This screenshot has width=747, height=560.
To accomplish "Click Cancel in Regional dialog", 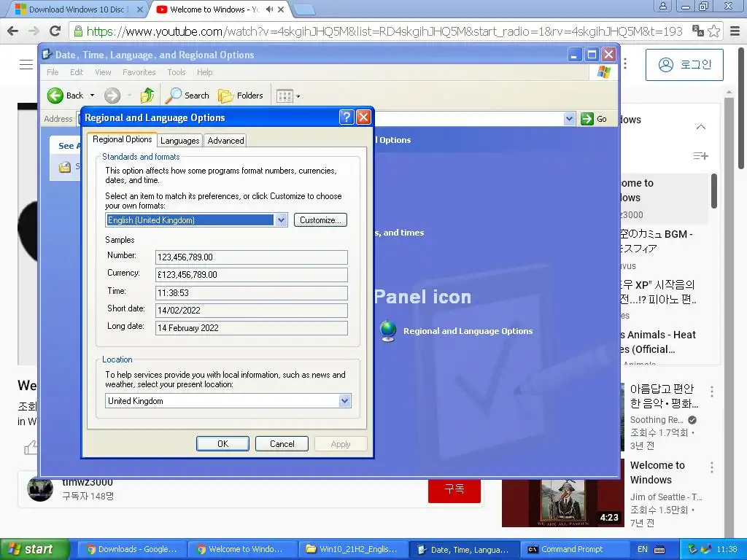I will click(x=282, y=444).
